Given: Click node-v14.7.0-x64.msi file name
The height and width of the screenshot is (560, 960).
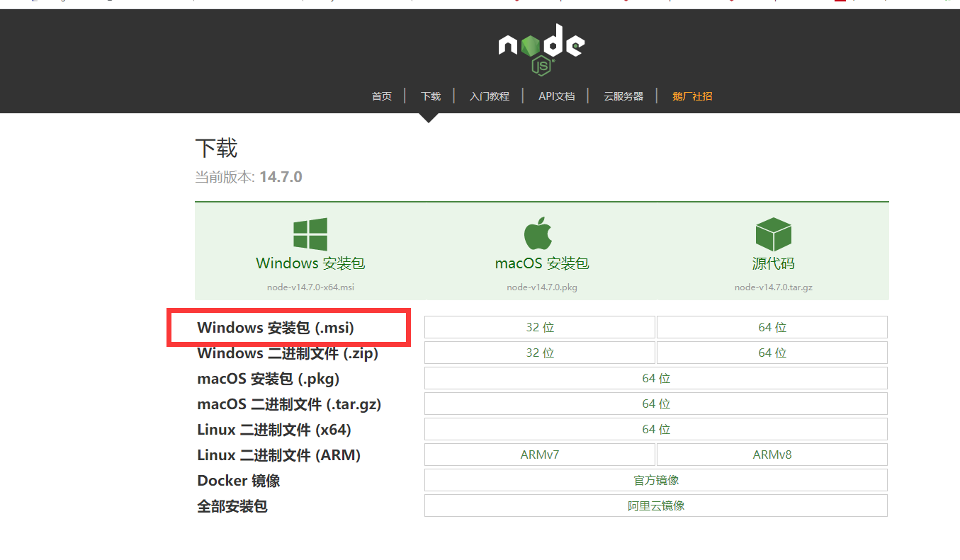Looking at the screenshot, I should pyautogui.click(x=310, y=287).
